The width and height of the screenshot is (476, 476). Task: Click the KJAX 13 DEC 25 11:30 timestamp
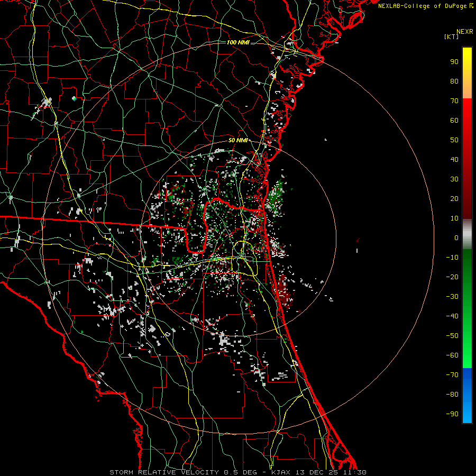[x=319, y=472]
